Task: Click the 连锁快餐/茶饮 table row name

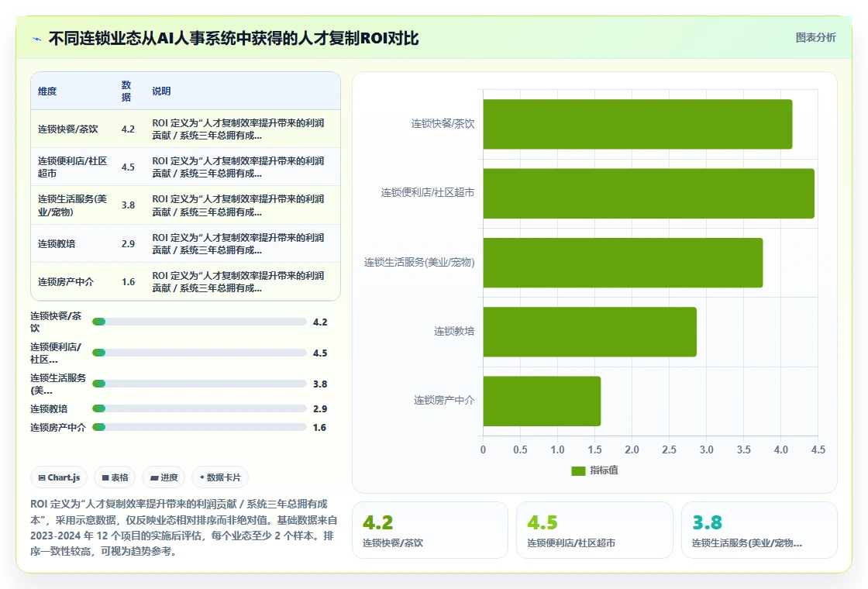Action: (x=67, y=129)
